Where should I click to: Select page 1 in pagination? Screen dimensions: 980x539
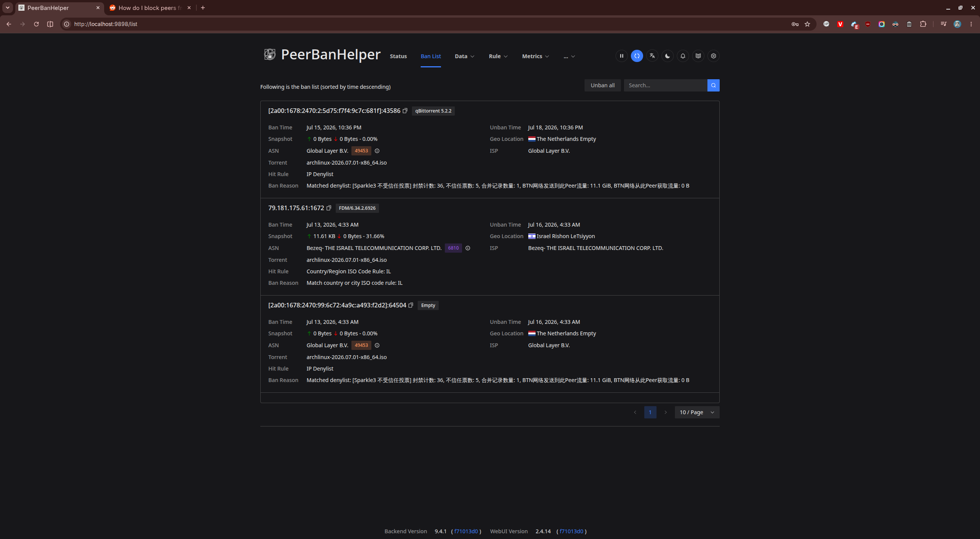tap(650, 412)
